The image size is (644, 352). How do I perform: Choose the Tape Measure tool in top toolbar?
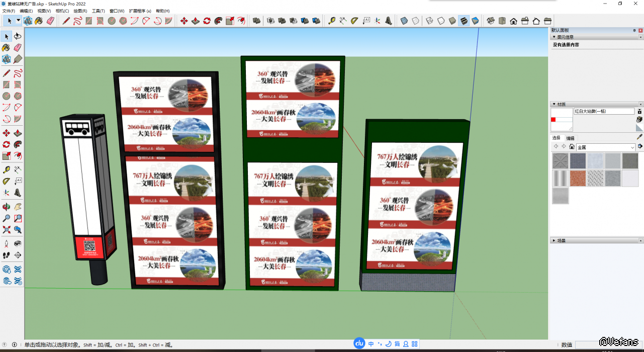click(x=332, y=21)
